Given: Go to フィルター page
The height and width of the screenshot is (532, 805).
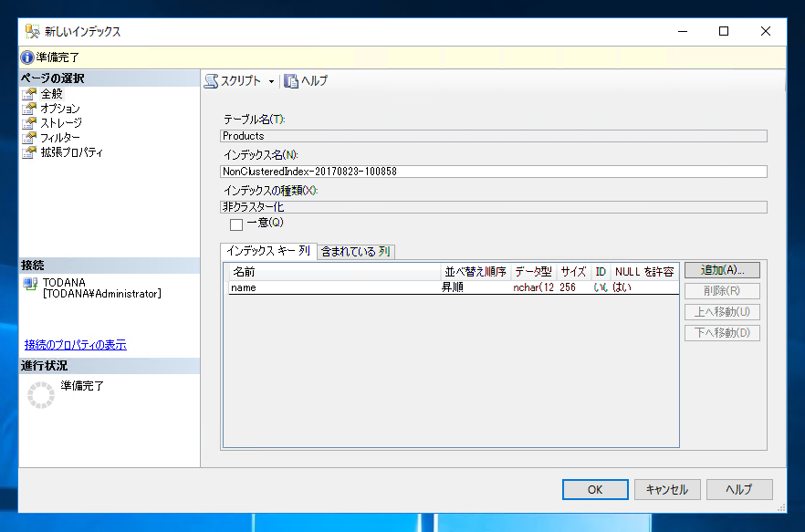Looking at the screenshot, I should click(60, 138).
